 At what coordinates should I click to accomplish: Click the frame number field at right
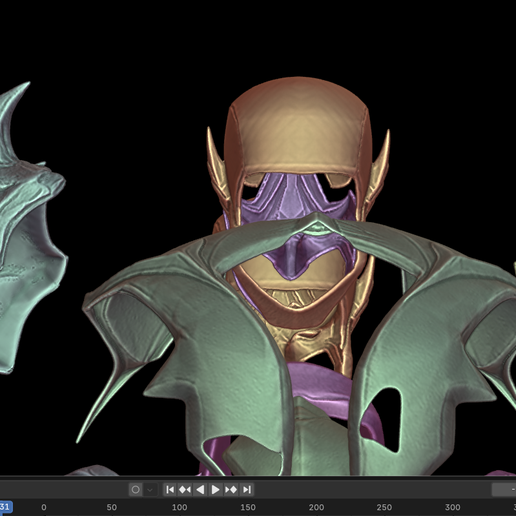pos(504,490)
